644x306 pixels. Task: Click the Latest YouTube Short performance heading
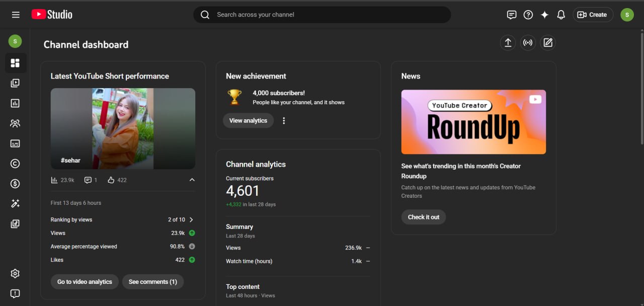point(110,76)
